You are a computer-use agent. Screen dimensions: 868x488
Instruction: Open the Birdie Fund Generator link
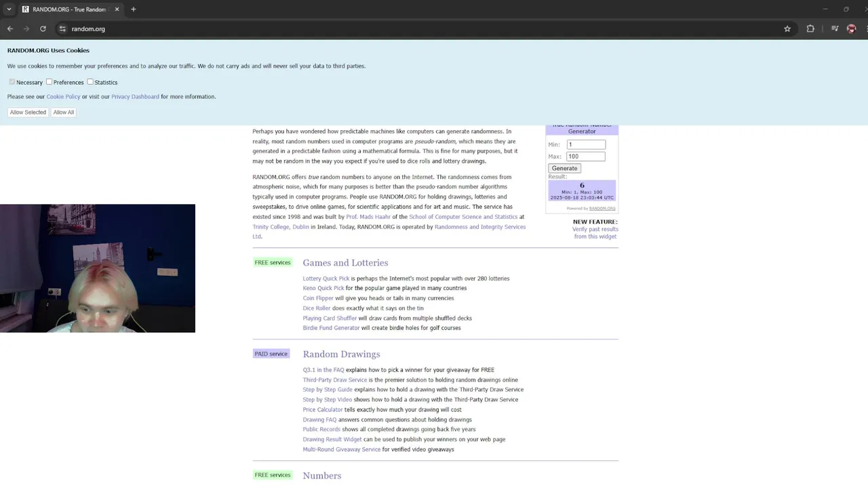(331, 328)
